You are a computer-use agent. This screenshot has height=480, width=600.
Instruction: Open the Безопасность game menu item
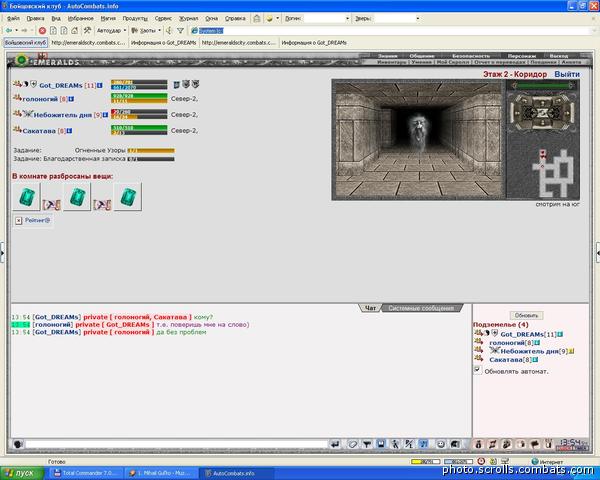click(471, 56)
